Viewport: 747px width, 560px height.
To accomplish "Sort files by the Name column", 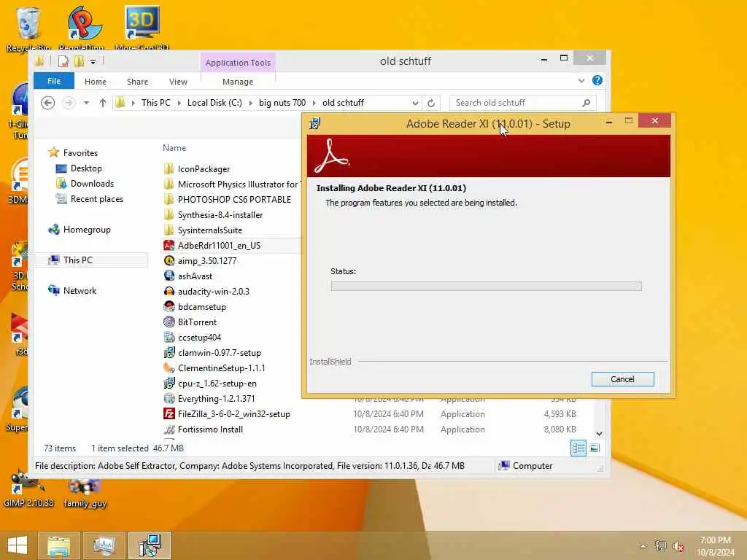I will click(x=174, y=148).
